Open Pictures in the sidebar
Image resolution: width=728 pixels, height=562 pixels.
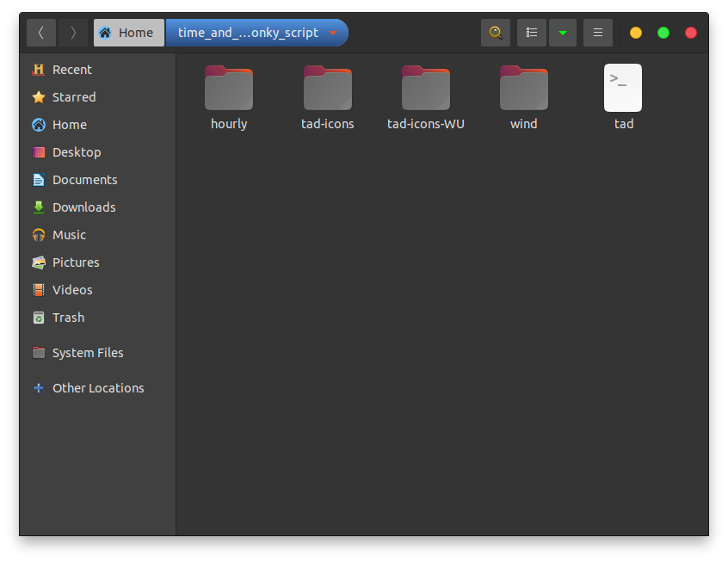pyautogui.click(x=97, y=262)
